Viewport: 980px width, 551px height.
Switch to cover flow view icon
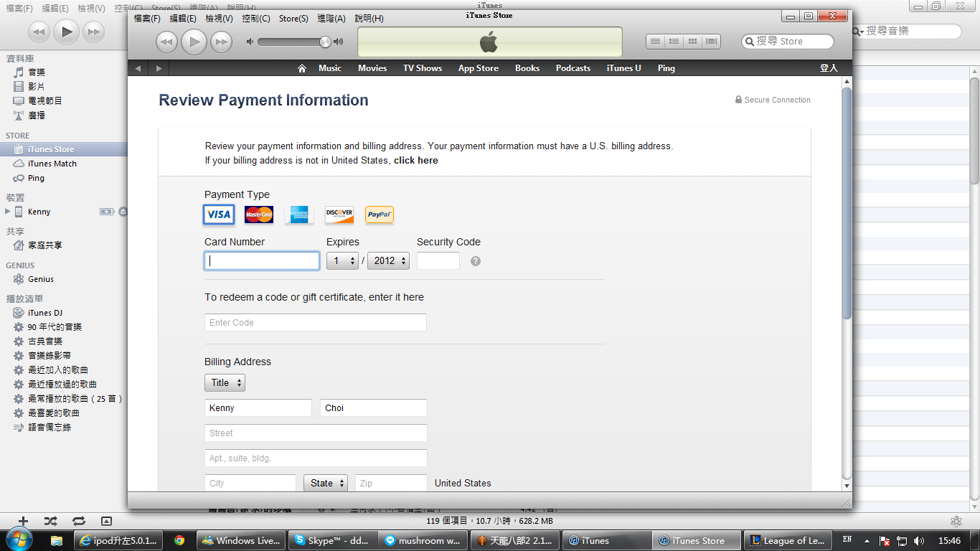(712, 42)
